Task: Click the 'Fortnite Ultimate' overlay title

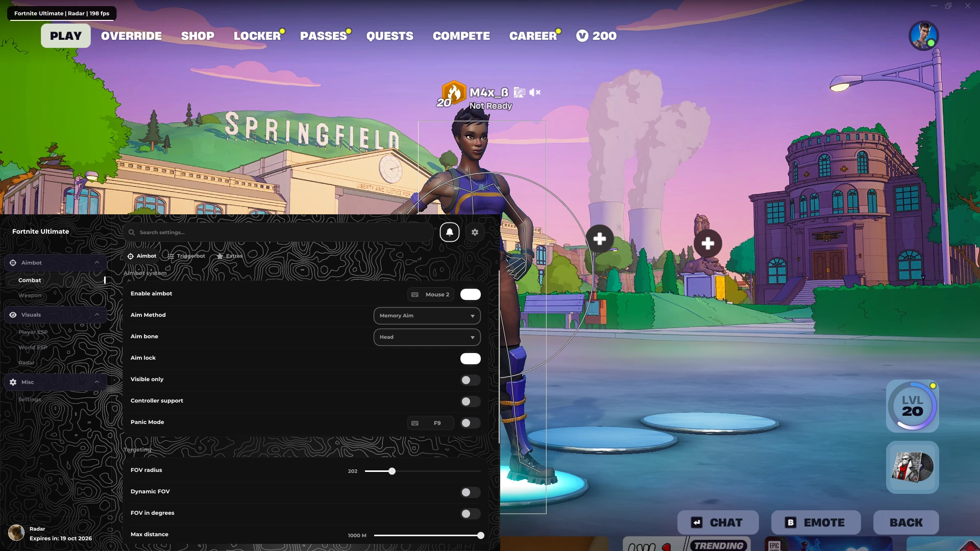Action: [x=40, y=232]
